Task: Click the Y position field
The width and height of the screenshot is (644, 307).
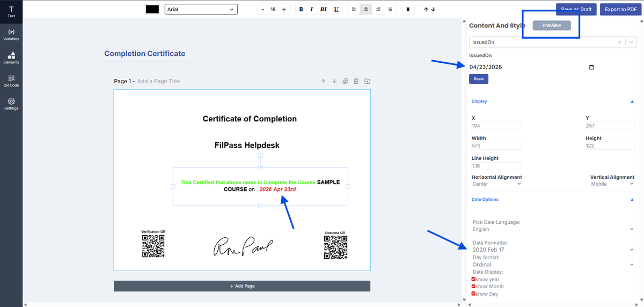Action: [610, 126]
